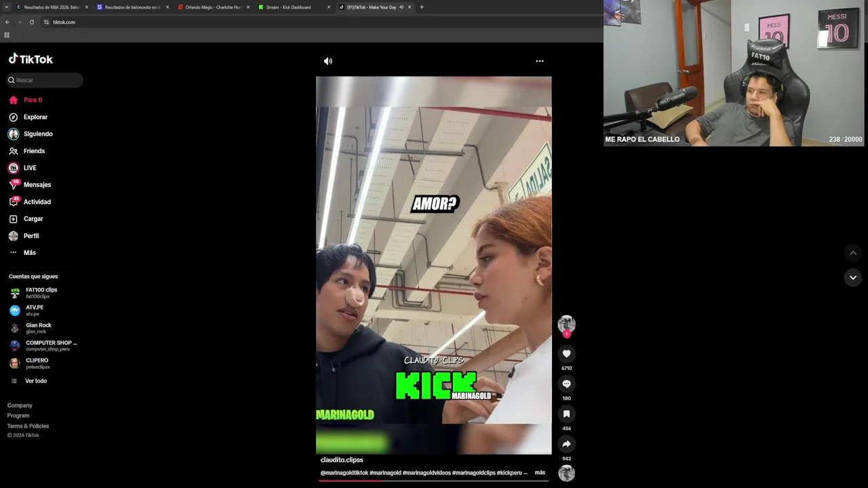Mute the video with the speaker icon

coord(328,61)
